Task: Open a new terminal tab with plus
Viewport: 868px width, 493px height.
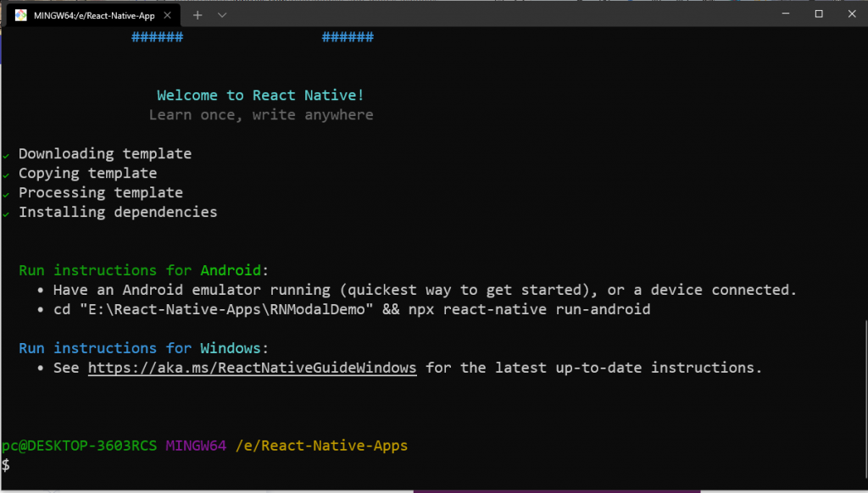Action: (x=198, y=15)
